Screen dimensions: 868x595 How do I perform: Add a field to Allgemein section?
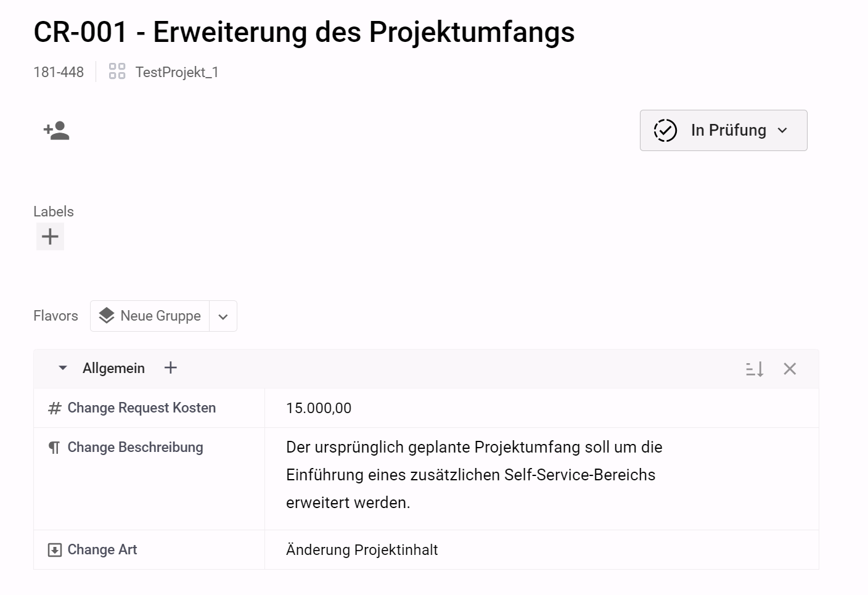[171, 368]
